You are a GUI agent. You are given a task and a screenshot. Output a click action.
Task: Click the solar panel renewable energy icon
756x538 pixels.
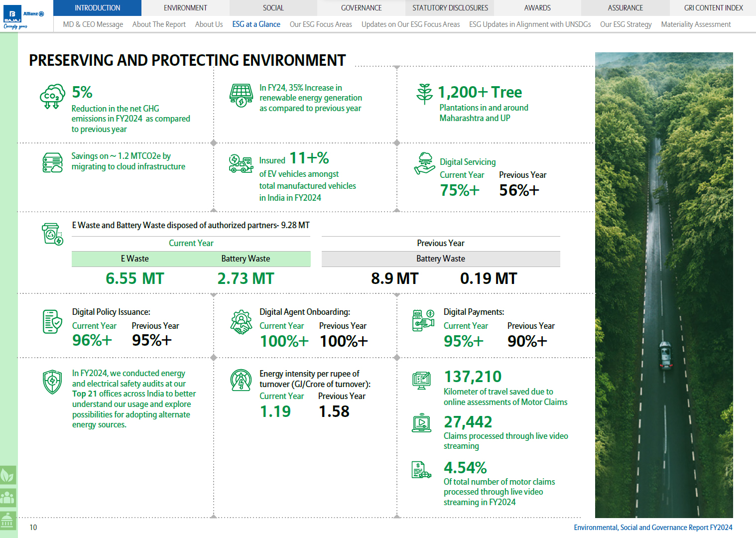tap(241, 95)
